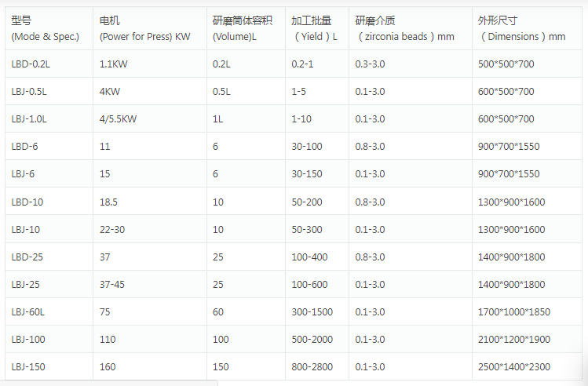
Task: Select the LBJ-100 model name
Action: click(27, 339)
